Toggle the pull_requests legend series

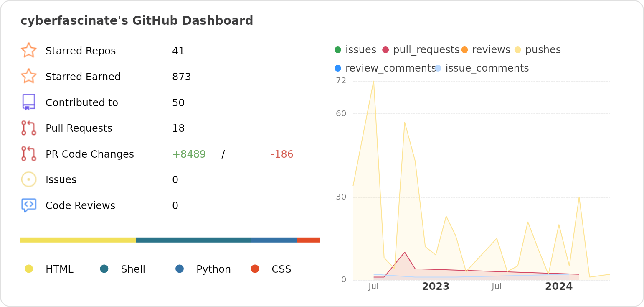[x=421, y=50]
